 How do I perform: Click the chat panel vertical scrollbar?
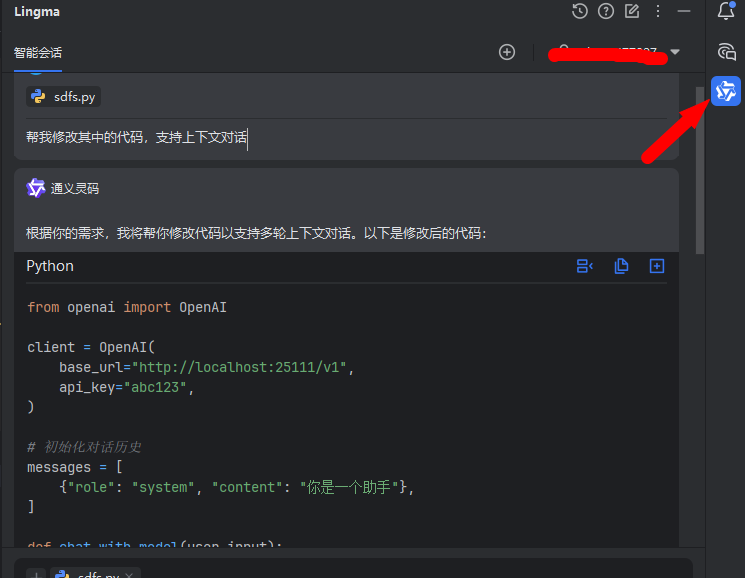pyautogui.click(x=700, y=171)
